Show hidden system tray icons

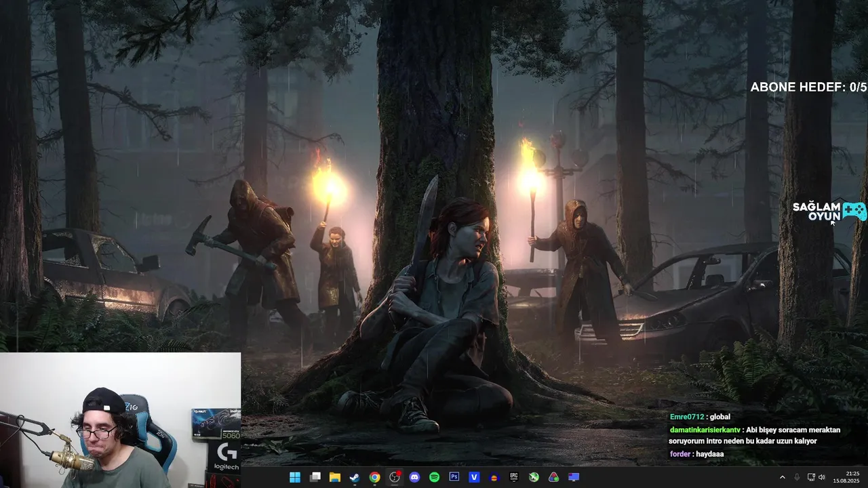pyautogui.click(x=782, y=477)
